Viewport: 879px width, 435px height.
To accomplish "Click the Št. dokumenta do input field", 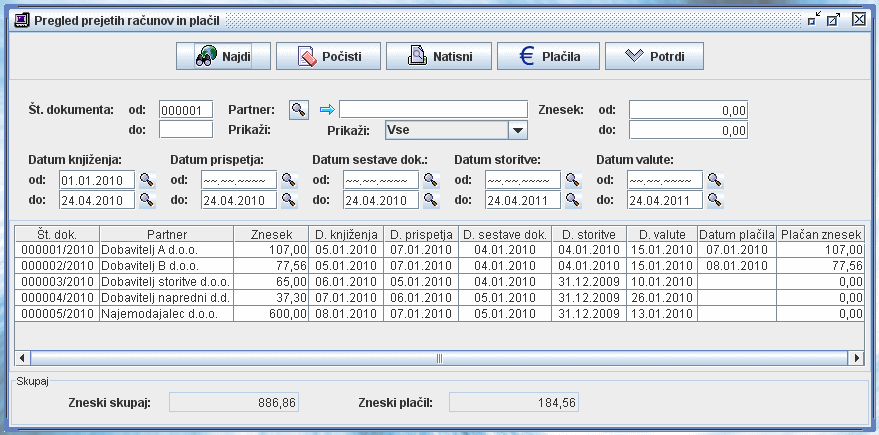I will 186,129.
